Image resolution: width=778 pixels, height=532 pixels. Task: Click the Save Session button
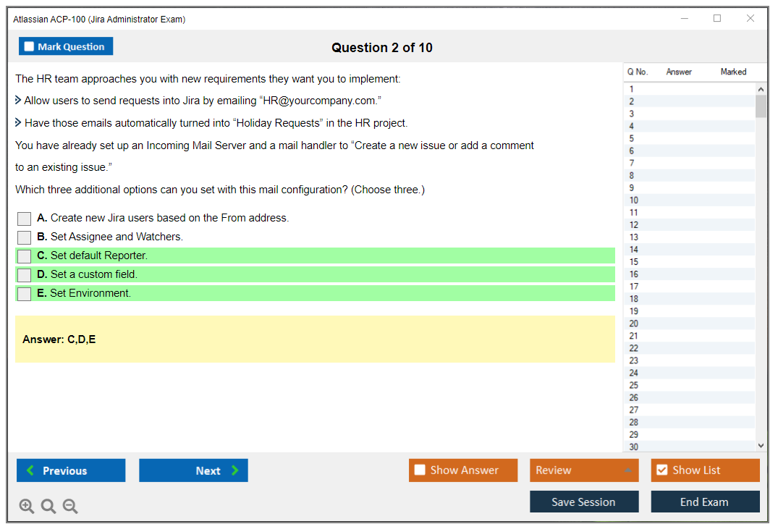pos(583,502)
